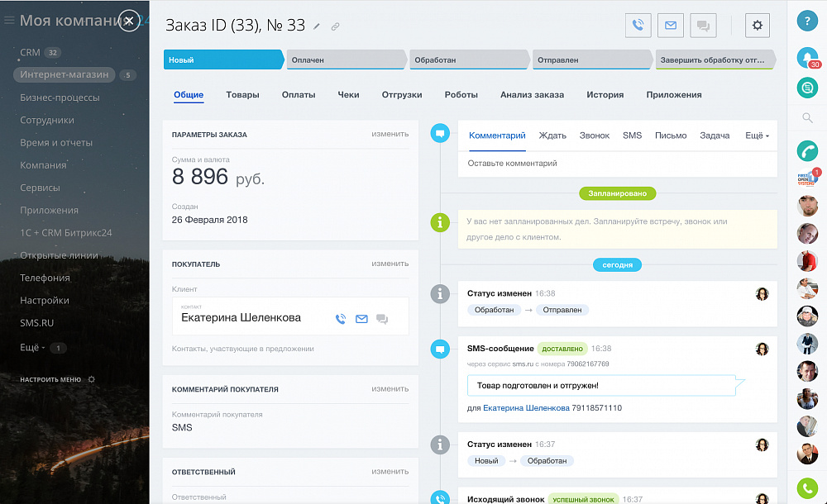
Task: Click the search magnifier in right sidebar
Action: pos(807,117)
